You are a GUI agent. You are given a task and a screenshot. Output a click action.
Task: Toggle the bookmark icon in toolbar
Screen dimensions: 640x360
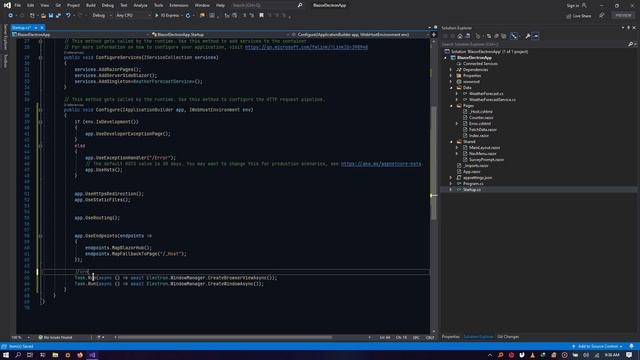(x=262, y=16)
